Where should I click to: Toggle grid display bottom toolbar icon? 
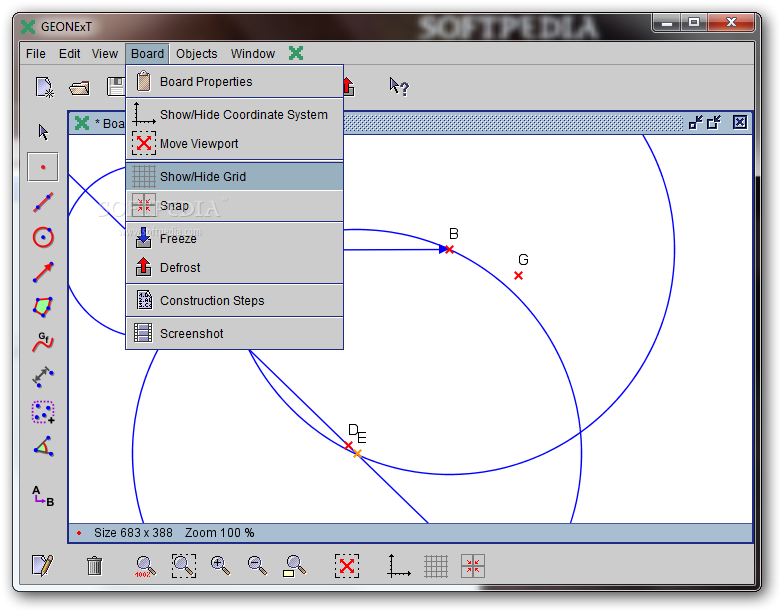point(436,566)
